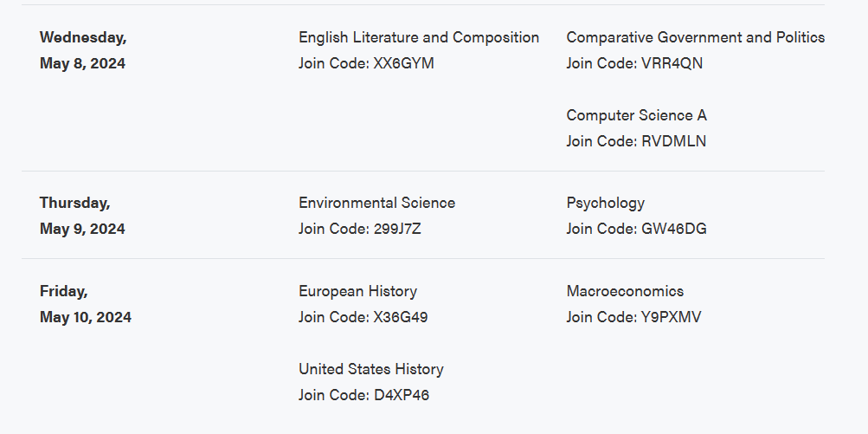This screenshot has height=434, width=868.
Task: Click the English Literature and Composition course
Action: (x=419, y=37)
